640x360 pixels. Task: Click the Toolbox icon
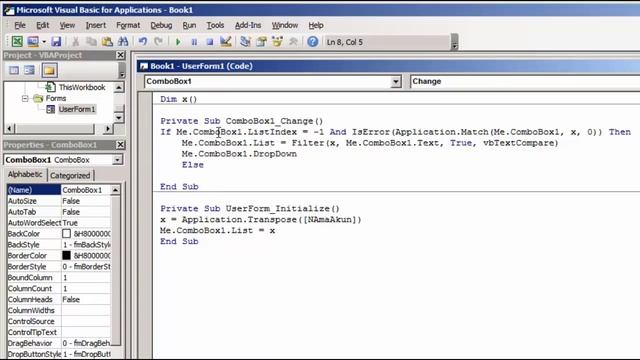[293, 42]
